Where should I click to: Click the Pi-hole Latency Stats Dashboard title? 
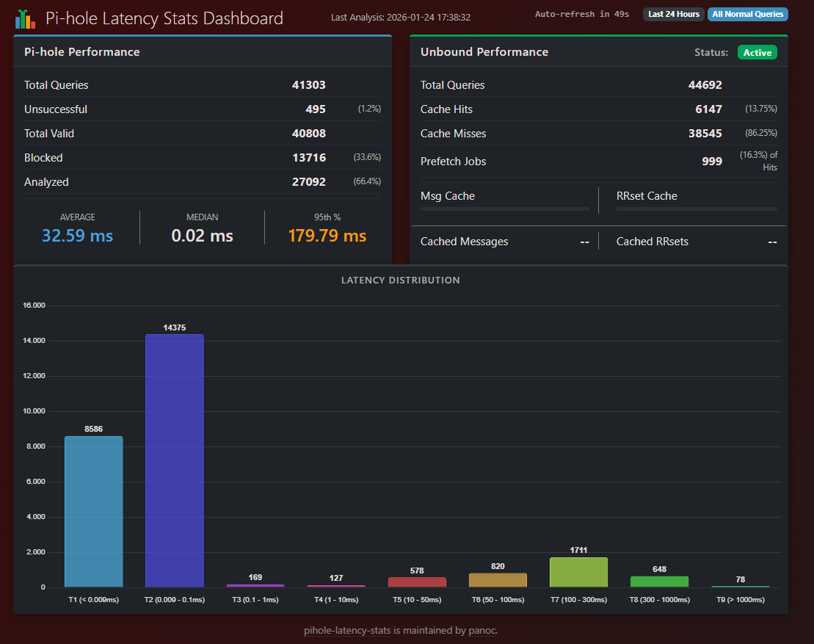coord(164,18)
